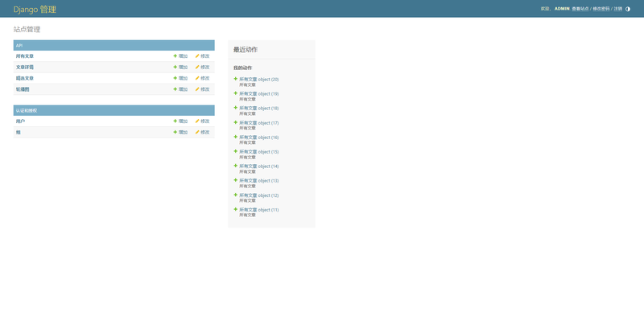
Task: Open the 所有文章 model link
Action: point(25,55)
